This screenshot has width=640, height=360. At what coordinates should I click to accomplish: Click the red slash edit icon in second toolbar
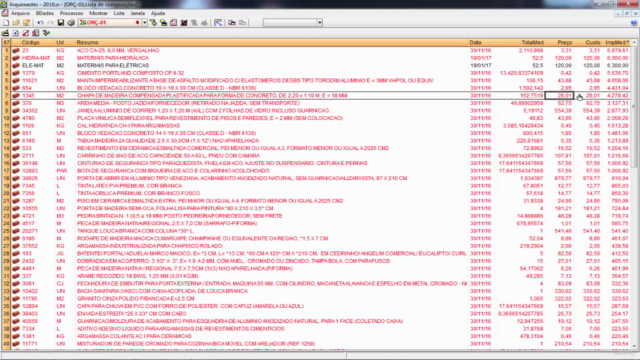(26, 33)
